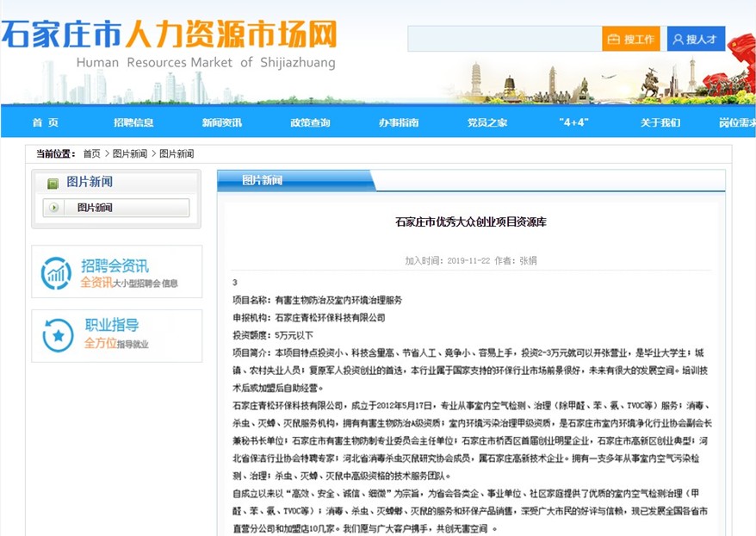The height and width of the screenshot is (536, 756).
Task: Open the 首页 navigation menu item
Action: (x=46, y=122)
